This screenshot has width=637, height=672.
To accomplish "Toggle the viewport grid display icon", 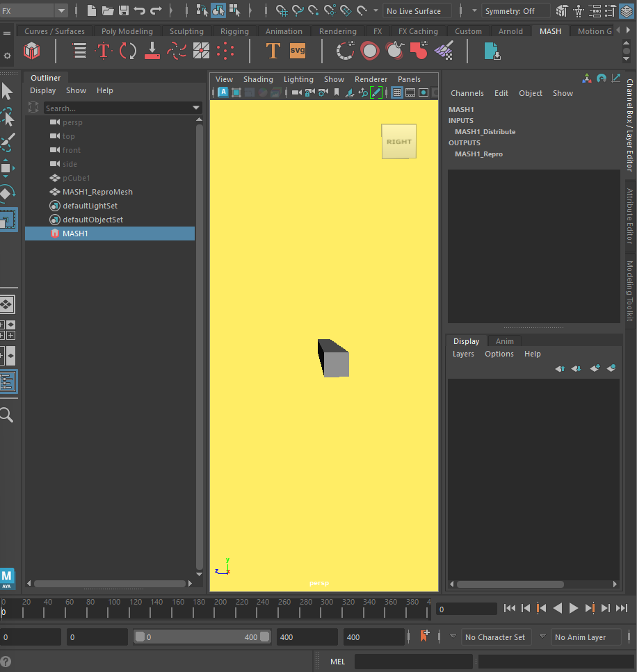I will (397, 92).
